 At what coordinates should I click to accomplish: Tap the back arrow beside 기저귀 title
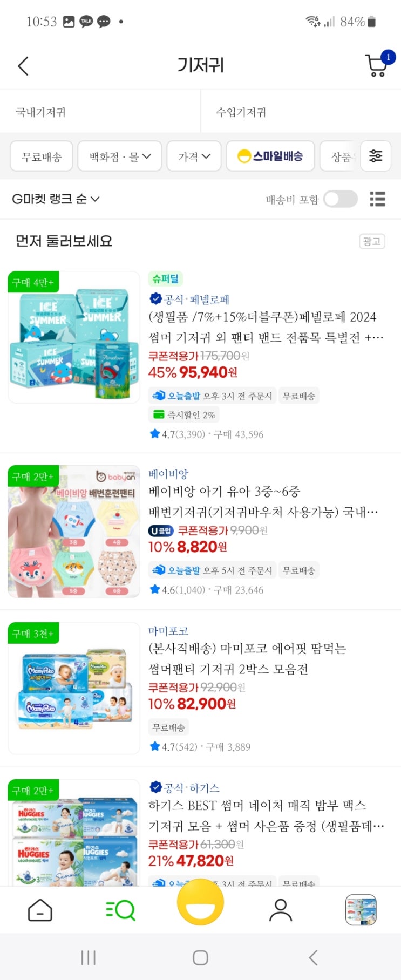(23, 66)
